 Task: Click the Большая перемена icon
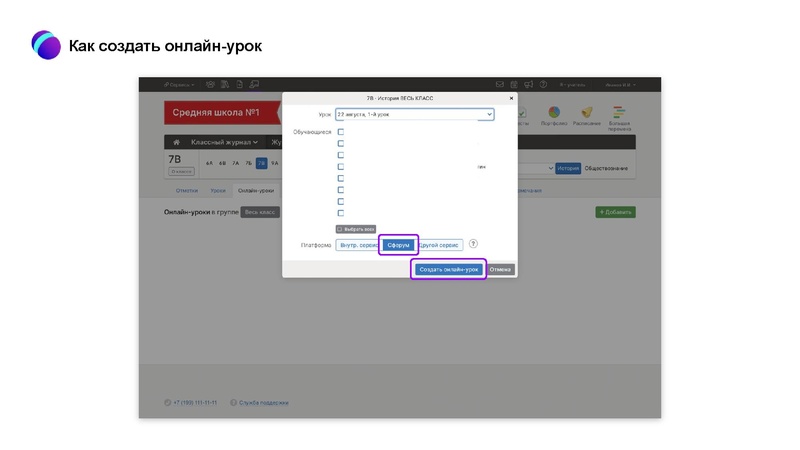click(x=620, y=115)
